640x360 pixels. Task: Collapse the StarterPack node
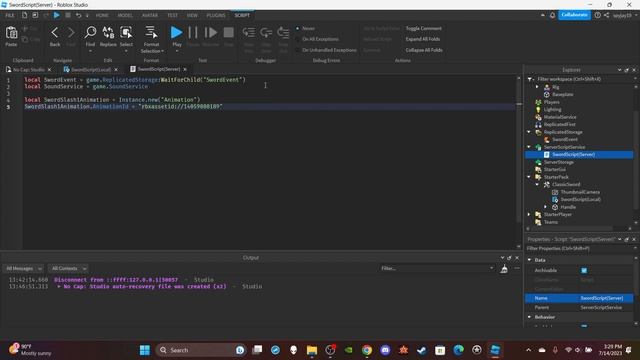point(529,177)
